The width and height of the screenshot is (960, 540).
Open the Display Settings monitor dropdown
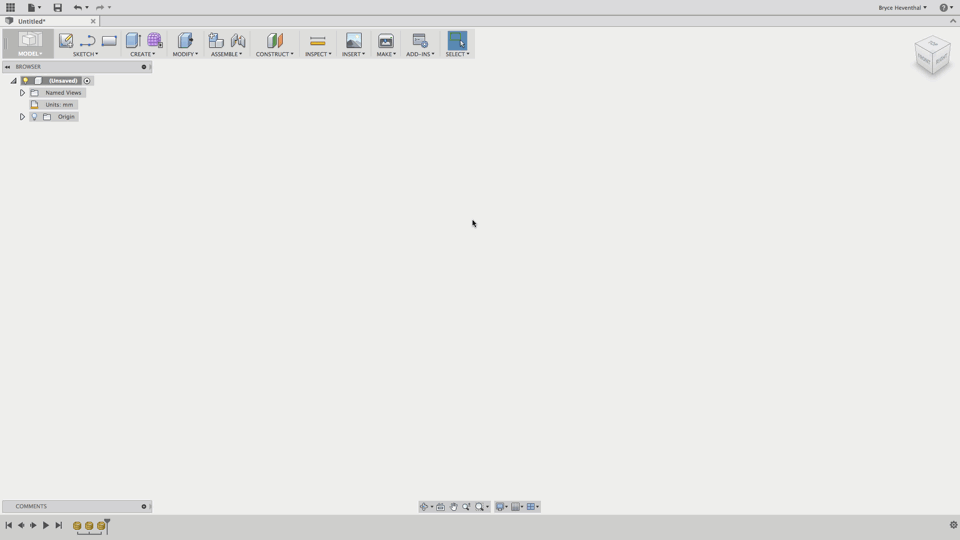click(x=501, y=506)
